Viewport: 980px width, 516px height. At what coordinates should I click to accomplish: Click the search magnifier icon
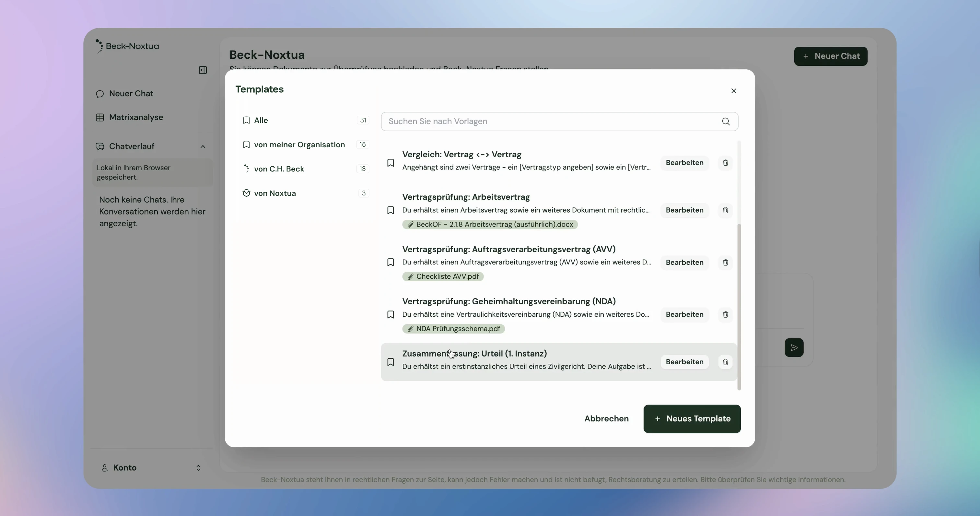[726, 122]
